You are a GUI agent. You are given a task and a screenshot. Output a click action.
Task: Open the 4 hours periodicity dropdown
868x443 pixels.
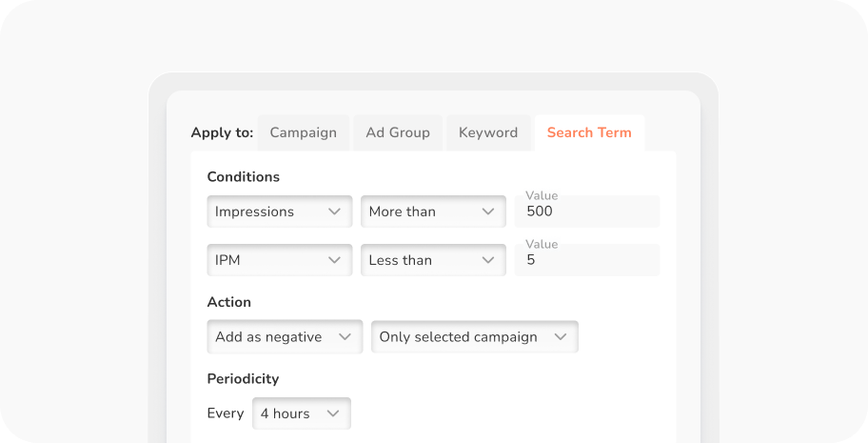point(301,413)
